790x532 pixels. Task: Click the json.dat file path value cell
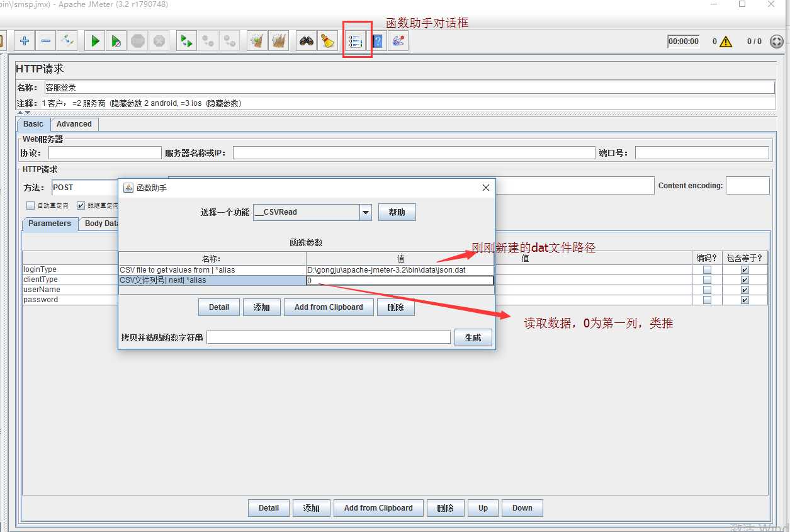(400, 270)
